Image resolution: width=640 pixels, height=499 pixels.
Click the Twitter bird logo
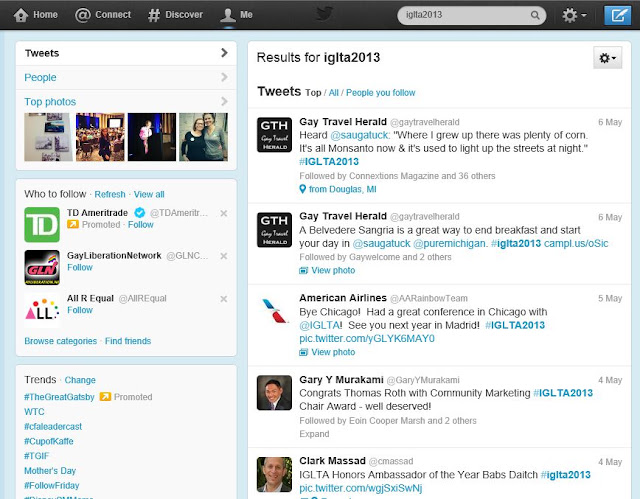(x=324, y=14)
